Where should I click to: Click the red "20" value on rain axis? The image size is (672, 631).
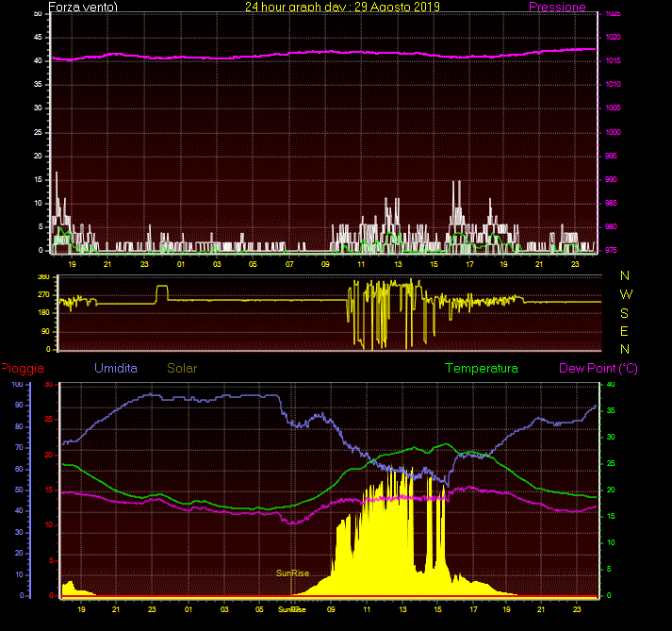tap(48, 455)
